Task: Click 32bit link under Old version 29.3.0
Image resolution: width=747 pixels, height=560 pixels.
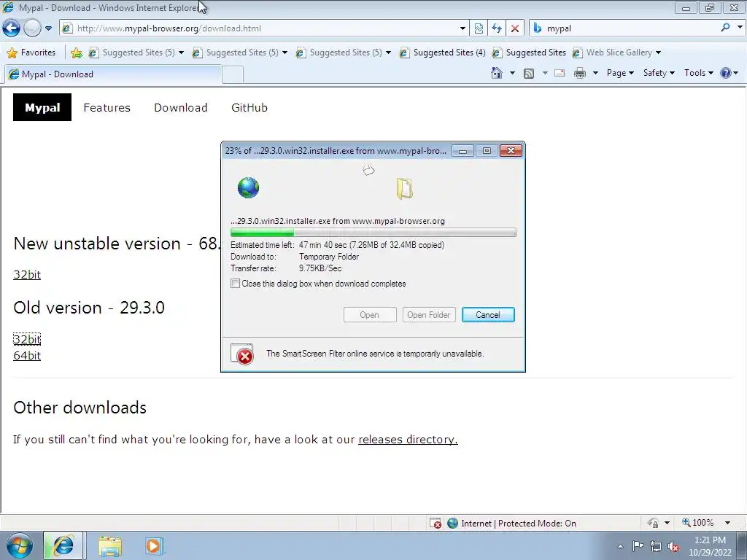Action: pyautogui.click(x=27, y=339)
